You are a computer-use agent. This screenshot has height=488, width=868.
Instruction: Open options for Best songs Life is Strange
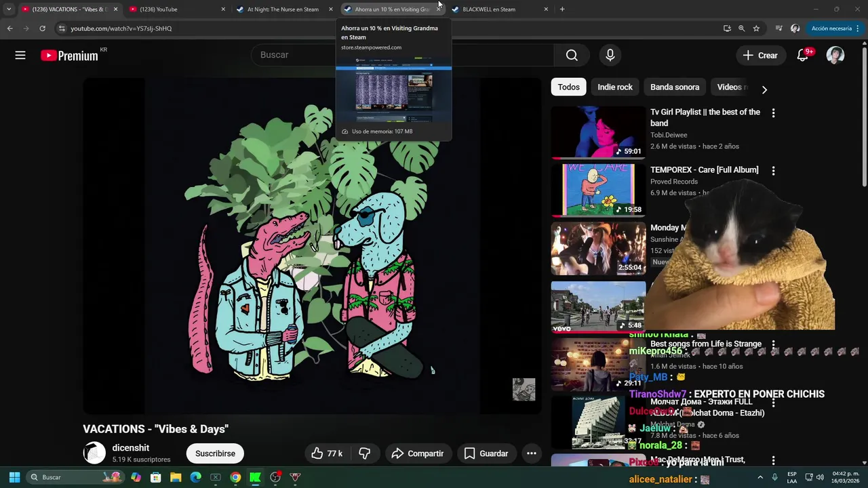[773, 345]
